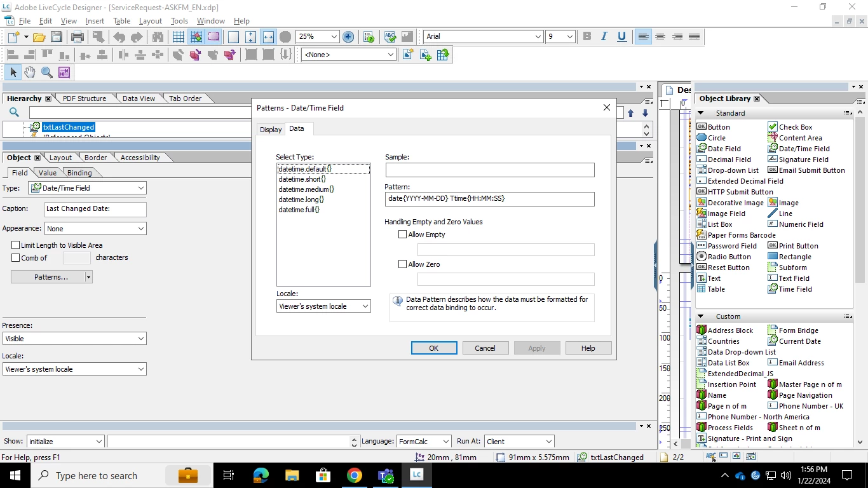This screenshot has width=868, height=488.
Task: Click the blue zoom-in plus icon
Action: 348,37
